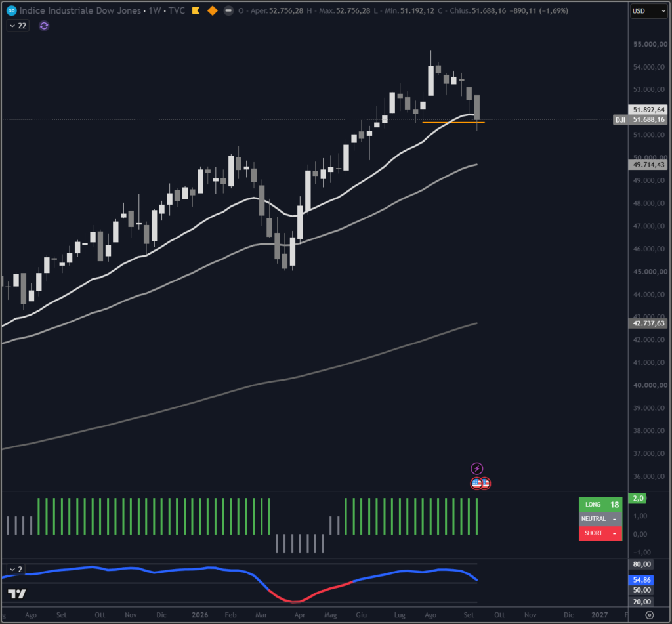Click the DJI 51.688,16 price label
Image resolution: width=672 pixels, height=624 pixels.
640,120
